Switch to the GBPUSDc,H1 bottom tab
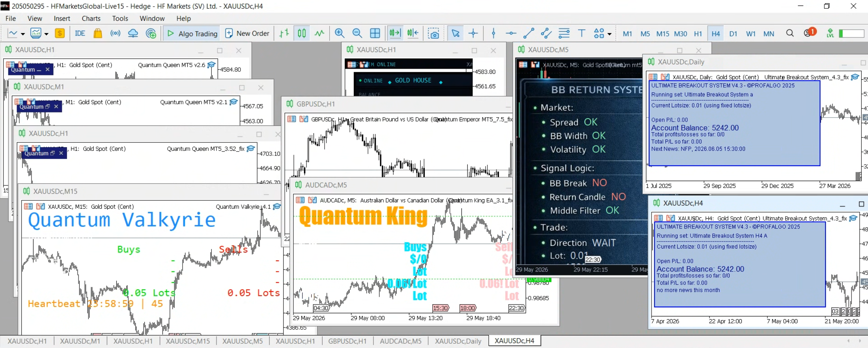Viewport: 868px width, 348px height. point(347,341)
